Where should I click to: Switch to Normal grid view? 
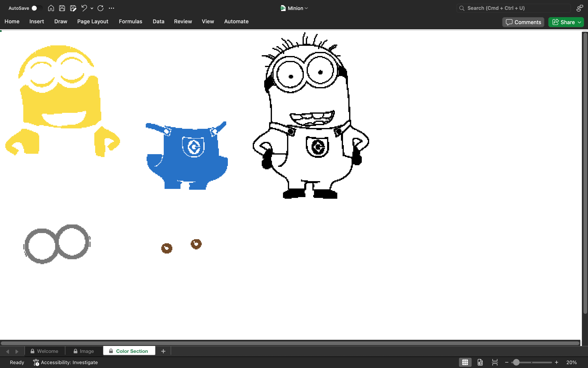click(465, 362)
